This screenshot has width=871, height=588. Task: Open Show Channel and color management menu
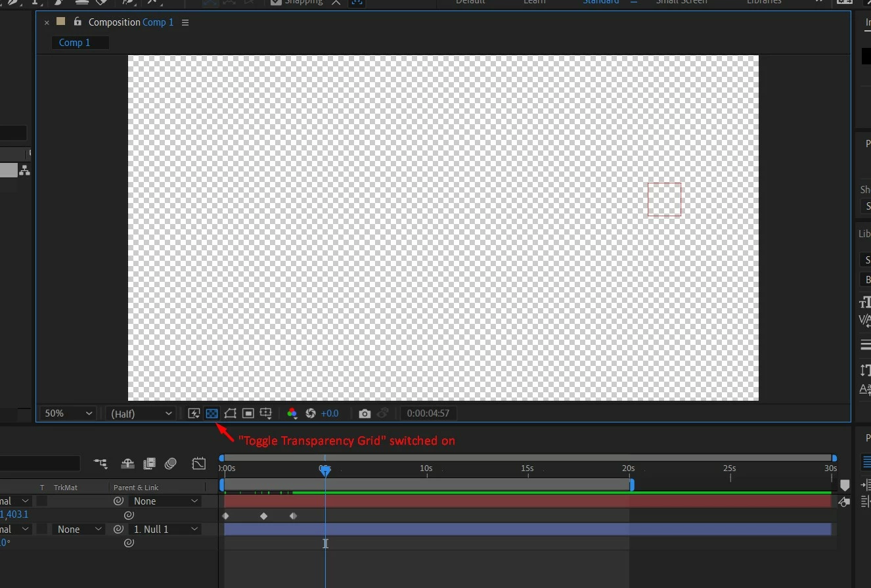click(x=292, y=413)
